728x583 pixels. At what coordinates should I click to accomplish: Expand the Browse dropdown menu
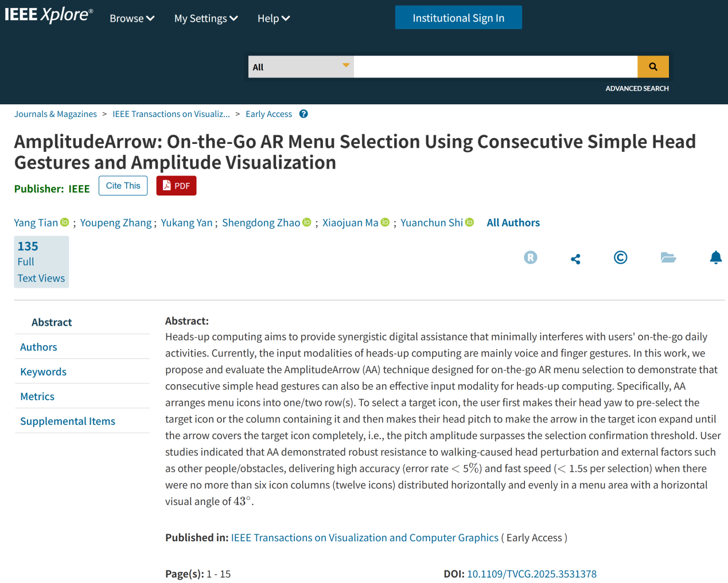coord(132,18)
